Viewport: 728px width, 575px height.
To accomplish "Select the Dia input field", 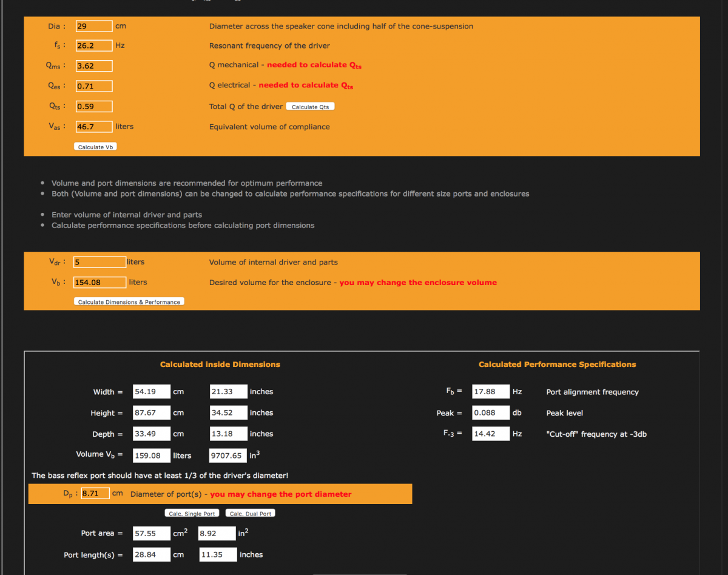I will click(x=94, y=26).
